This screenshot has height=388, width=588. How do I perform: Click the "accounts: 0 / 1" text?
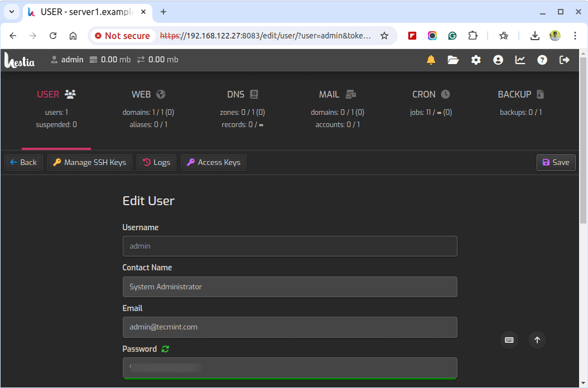coord(338,124)
